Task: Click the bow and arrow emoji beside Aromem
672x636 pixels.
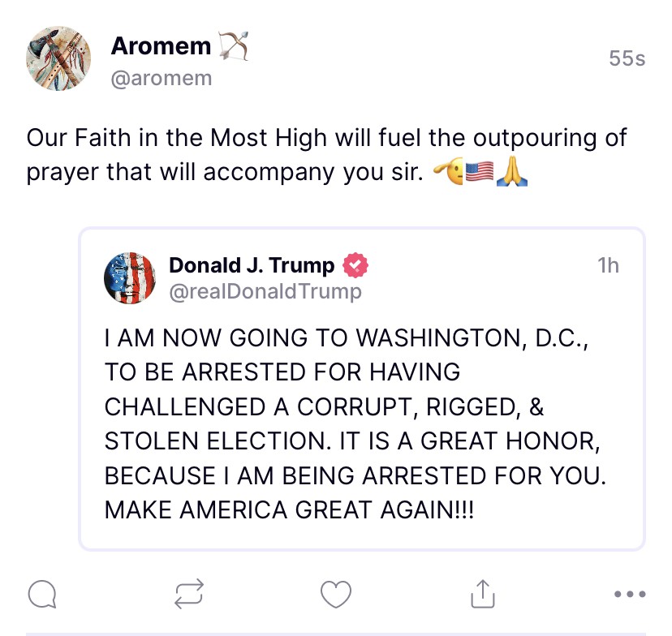Action: click(233, 48)
